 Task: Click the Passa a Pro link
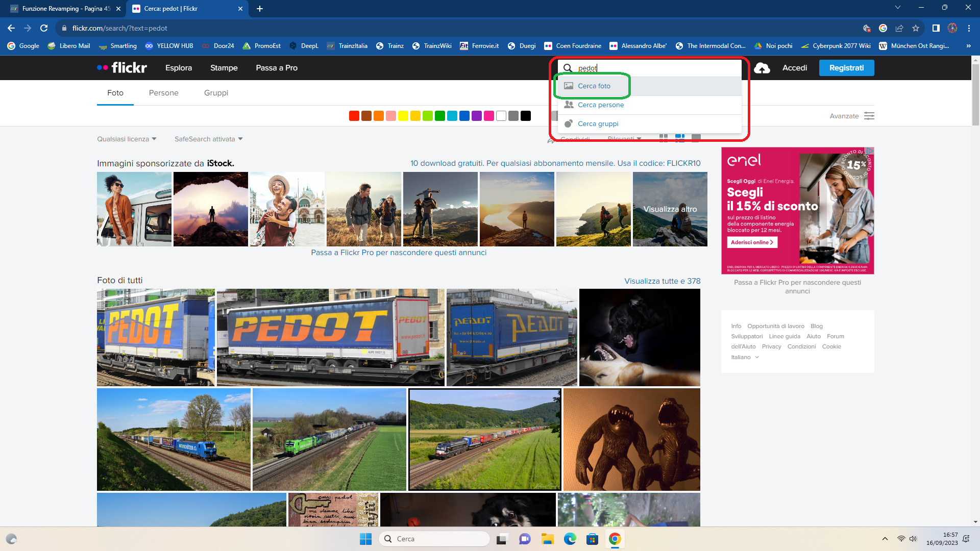click(x=277, y=68)
